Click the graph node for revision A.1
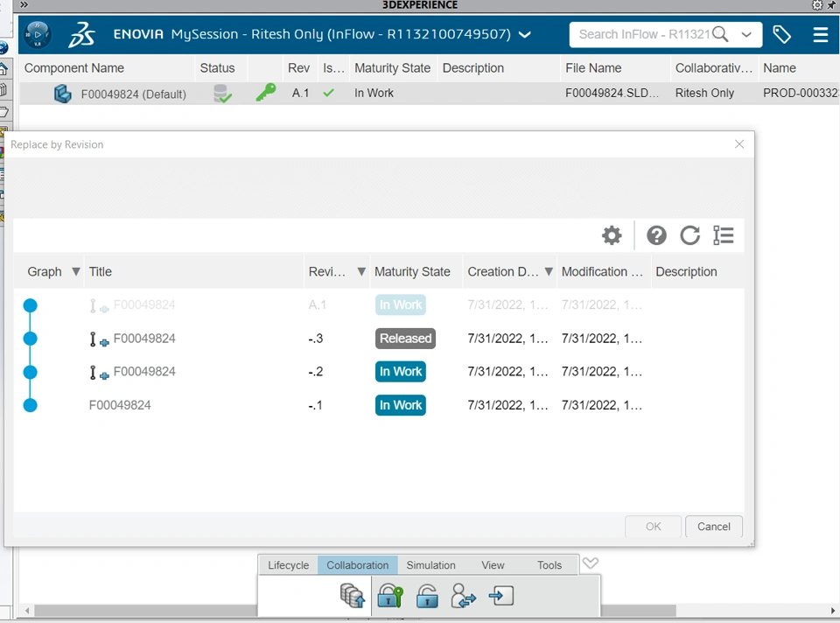Screen dimensions: 840x623 31,305
